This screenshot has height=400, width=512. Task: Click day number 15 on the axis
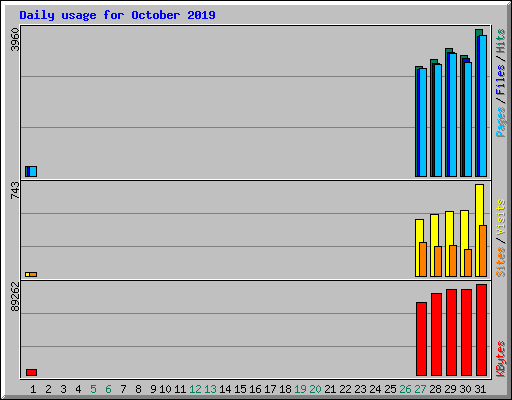coord(240,389)
